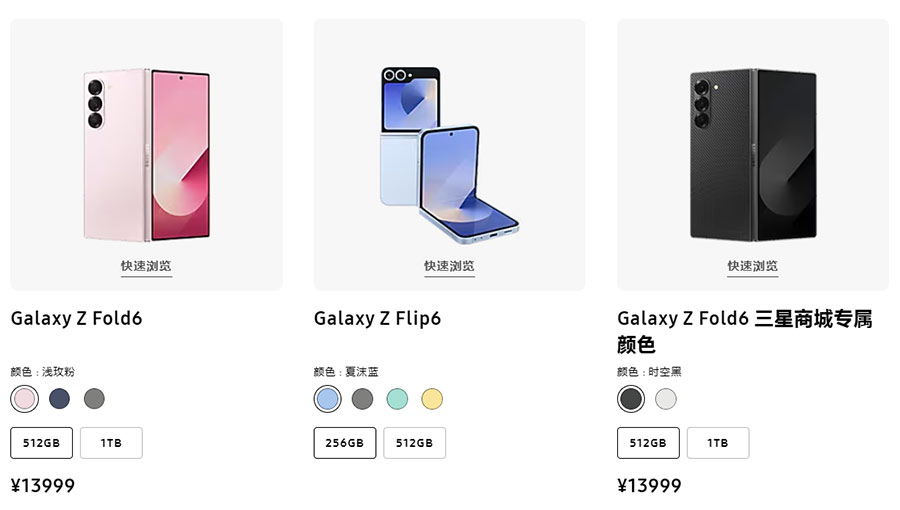The image size is (900, 510).
Task: Select the light blue swatch for Galaxy Z Flip6
Action: (328, 399)
